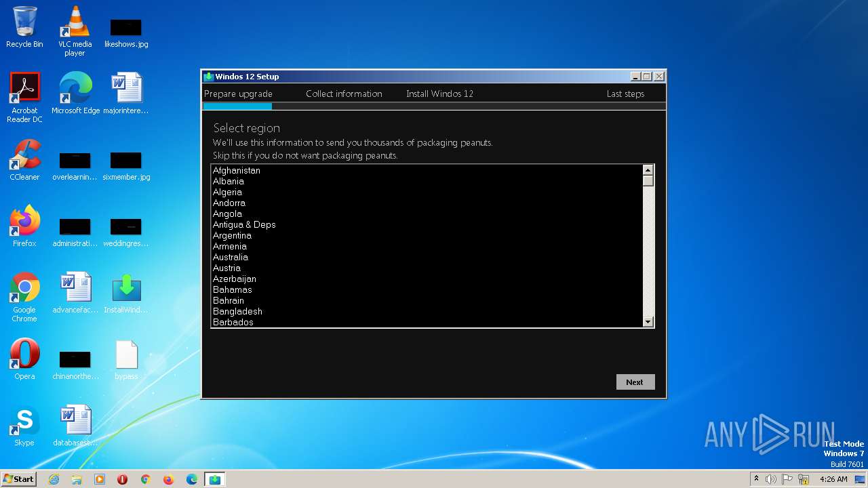Open CCleaner desktop shortcut
Viewport: 868px width, 488px height.
(24, 159)
